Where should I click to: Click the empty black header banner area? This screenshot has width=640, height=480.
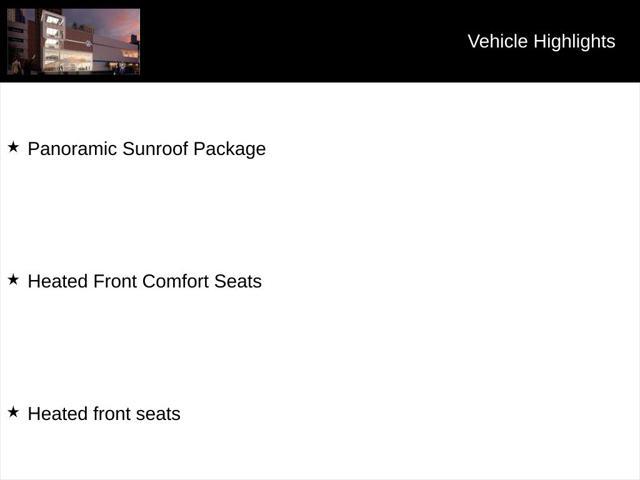(302, 41)
